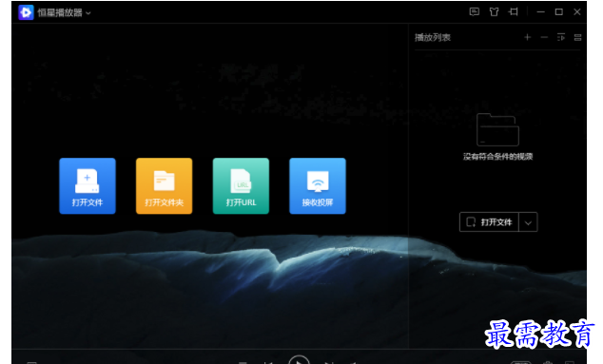Open the 恒星播放器 title menu dropdown
Image resolution: width=603 pixels, height=364 pixels.
pos(88,13)
